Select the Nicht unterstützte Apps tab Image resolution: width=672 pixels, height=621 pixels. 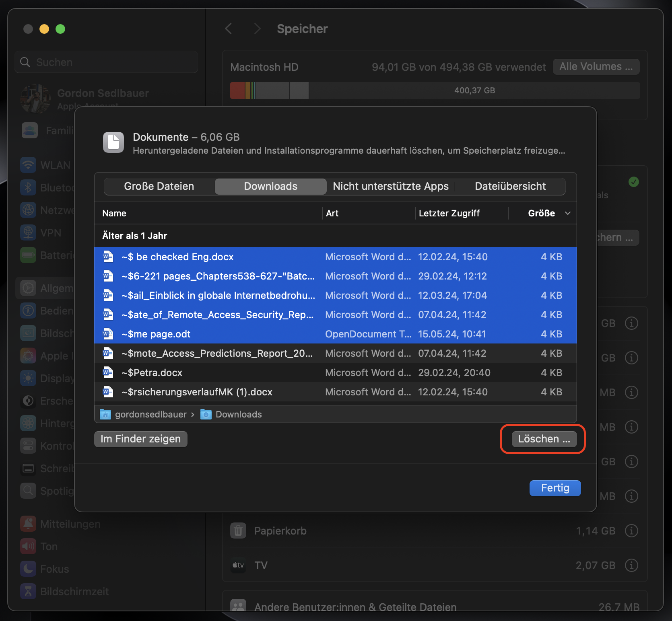pyautogui.click(x=390, y=186)
